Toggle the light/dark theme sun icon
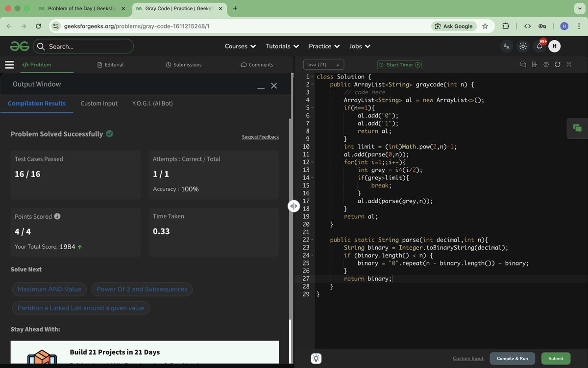Viewport: 588px width, 368px height. tap(523, 46)
